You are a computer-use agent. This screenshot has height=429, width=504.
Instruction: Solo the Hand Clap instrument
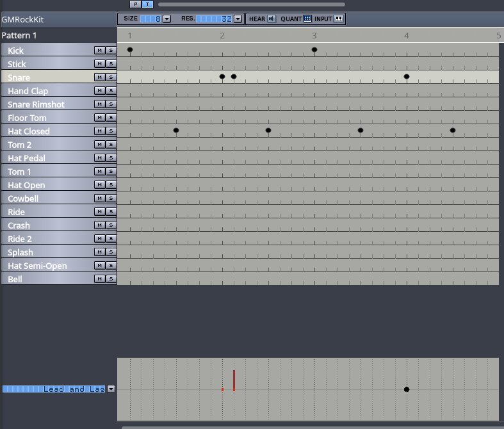[111, 91]
